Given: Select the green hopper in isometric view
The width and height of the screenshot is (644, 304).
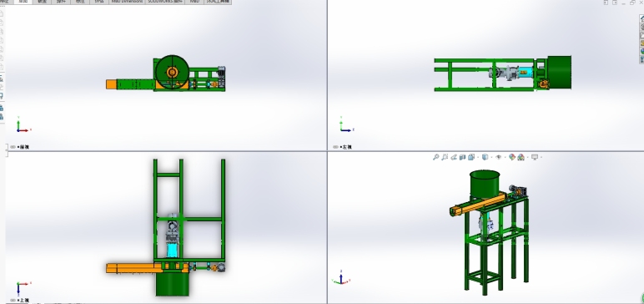Looking at the screenshot, I should [485, 184].
